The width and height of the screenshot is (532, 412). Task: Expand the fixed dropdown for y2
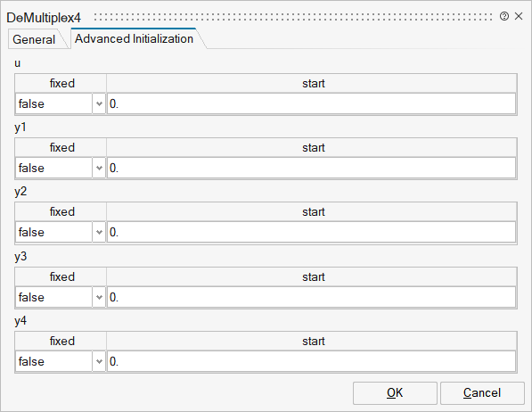coord(61,233)
